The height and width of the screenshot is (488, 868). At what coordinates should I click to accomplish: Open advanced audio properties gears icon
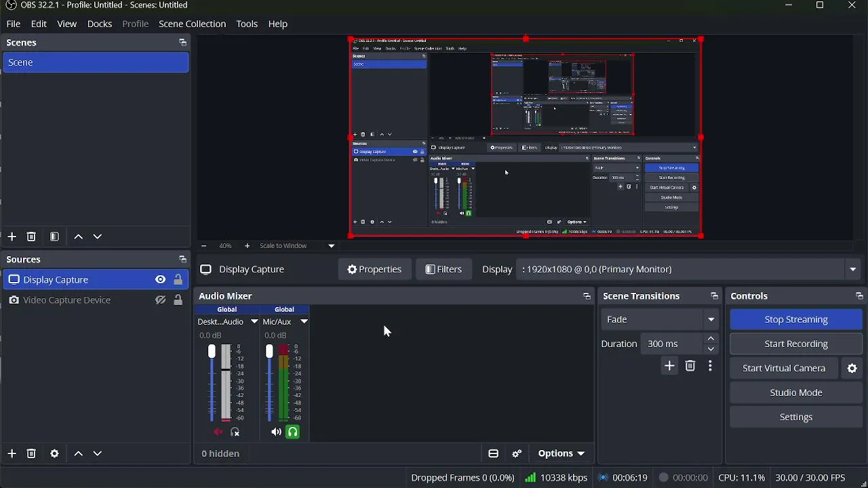tap(517, 453)
